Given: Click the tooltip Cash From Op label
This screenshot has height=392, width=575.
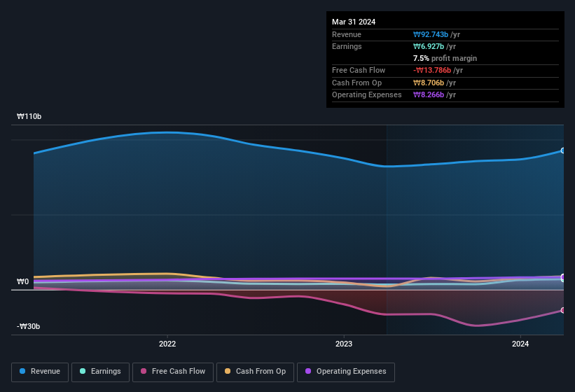Looking at the screenshot, I should (356, 83).
